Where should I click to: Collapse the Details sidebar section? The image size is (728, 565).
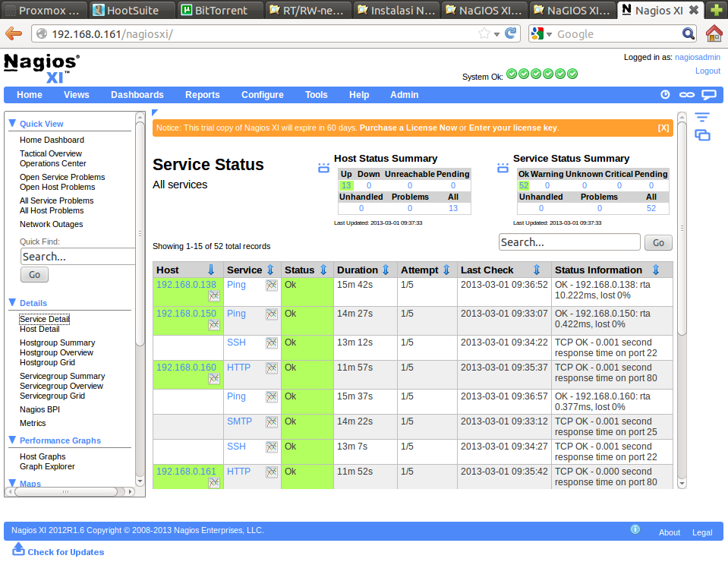(x=12, y=302)
